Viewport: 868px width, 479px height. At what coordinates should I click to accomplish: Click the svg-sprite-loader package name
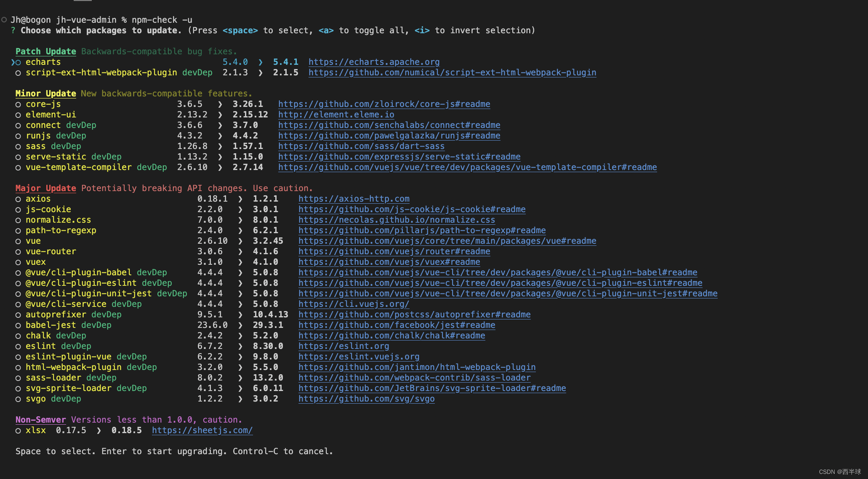point(68,389)
